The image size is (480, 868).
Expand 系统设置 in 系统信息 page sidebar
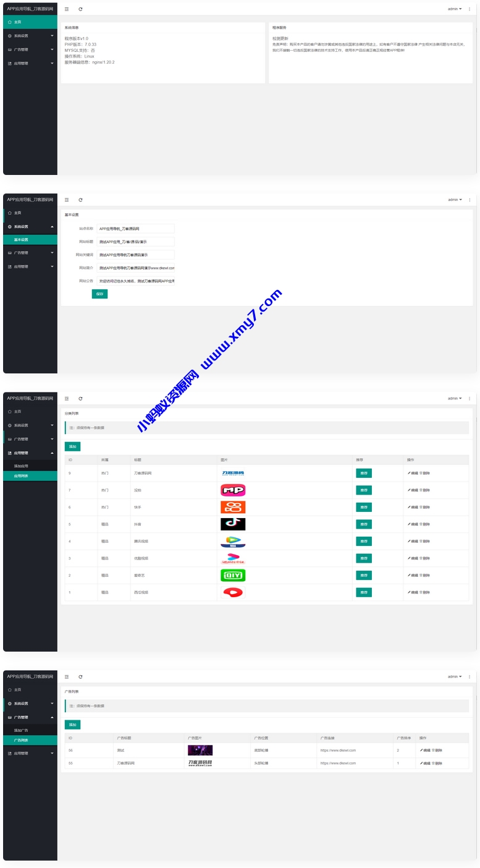point(30,36)
